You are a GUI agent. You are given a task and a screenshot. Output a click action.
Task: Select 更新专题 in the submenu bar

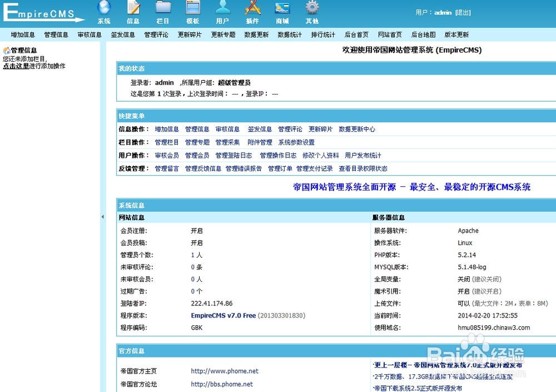pyautogui.click(x=223, y=35)
